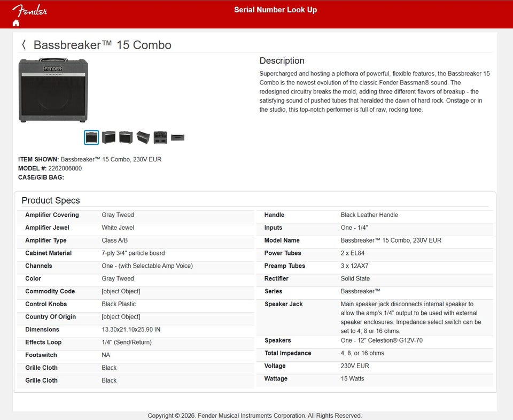513x420 pixels.
Task: Click the One - 12" Celestion G12V-70 value
Action: click(x=382, y=340)
